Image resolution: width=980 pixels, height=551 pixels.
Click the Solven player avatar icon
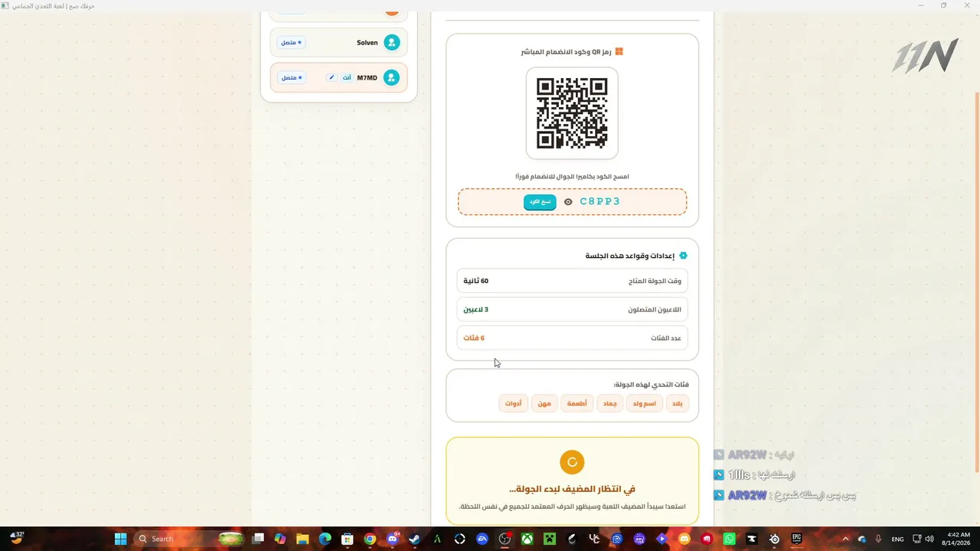[x=391, y=42]
